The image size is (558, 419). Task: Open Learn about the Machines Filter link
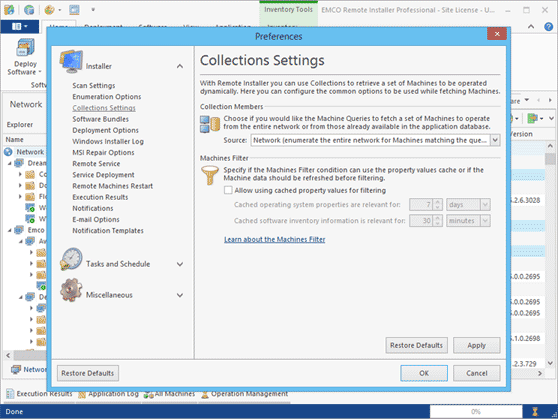coord(274,240)
